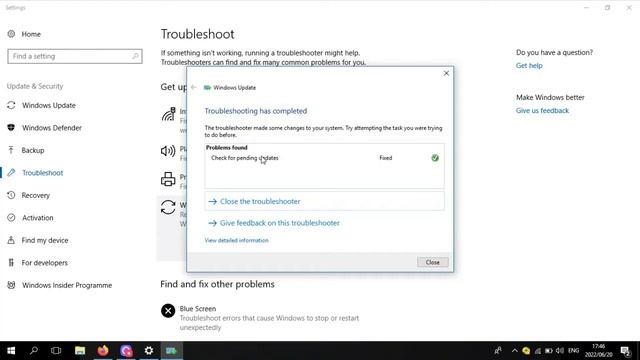The height and width of the screenshot is (360, 640).
Task: Click the taskbar clock and date
Action: [599, 351]
